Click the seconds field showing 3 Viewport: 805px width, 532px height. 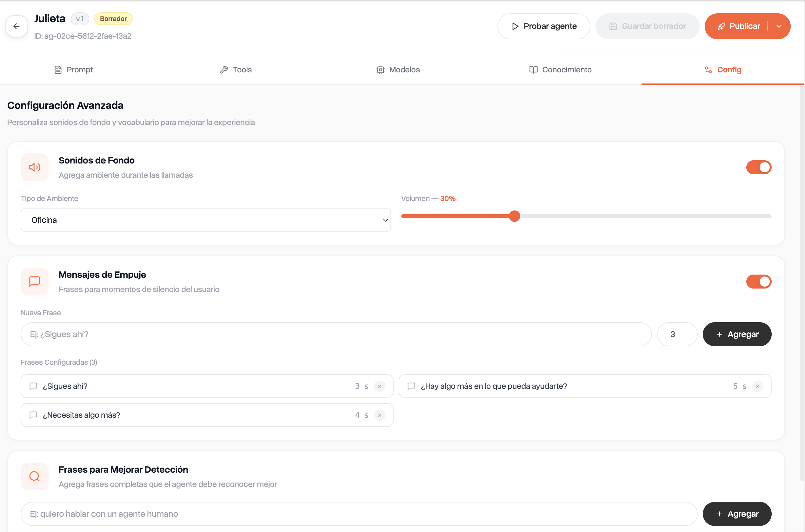[x=677, y=334]
